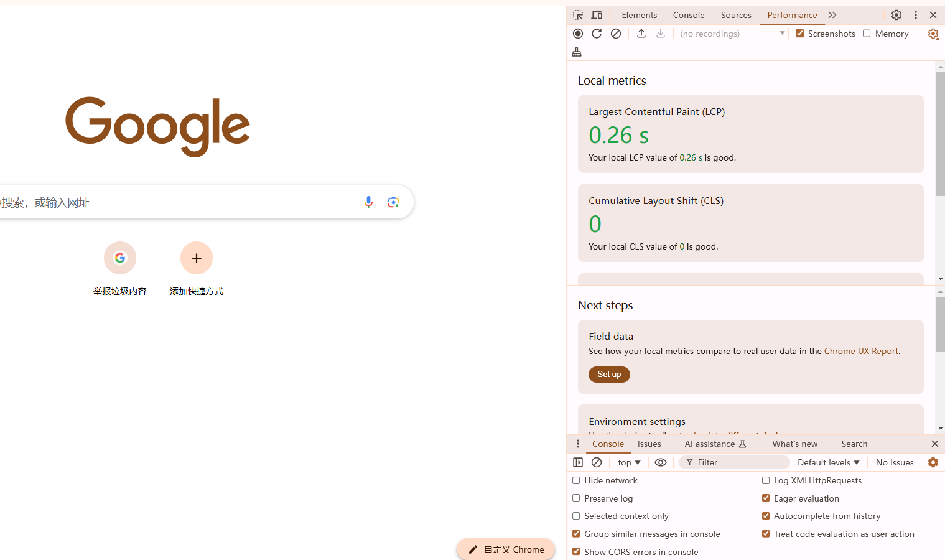
Task: Open the Chrome UX Report link
Action: point(861,351)
